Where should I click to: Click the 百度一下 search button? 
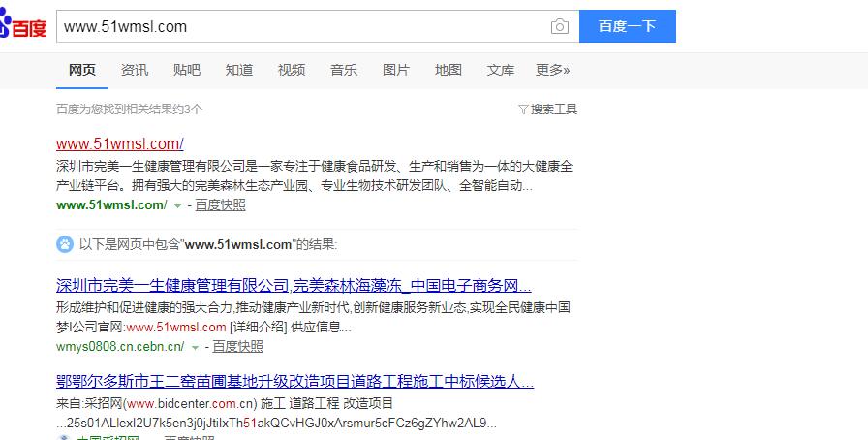point(627,26)
